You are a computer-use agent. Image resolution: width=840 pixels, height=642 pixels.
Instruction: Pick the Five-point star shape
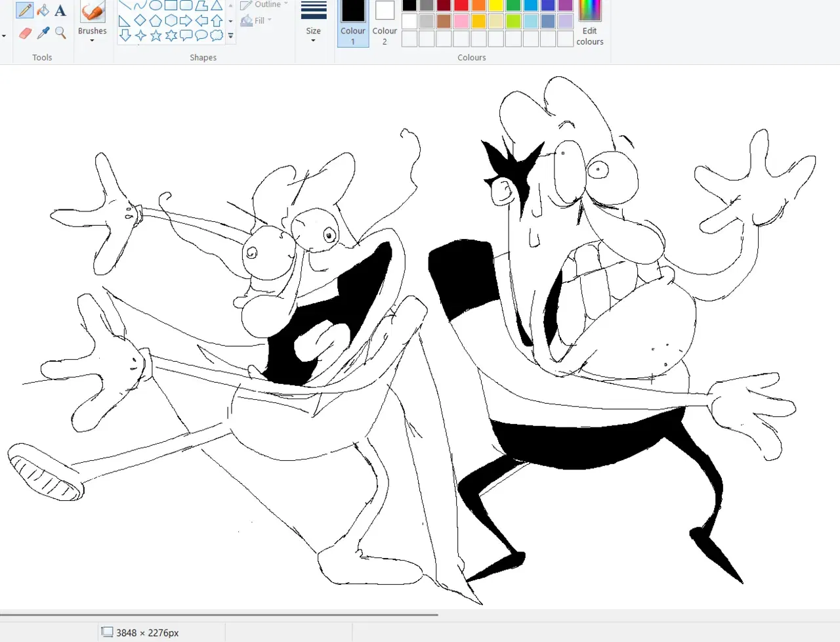(156, 36)
